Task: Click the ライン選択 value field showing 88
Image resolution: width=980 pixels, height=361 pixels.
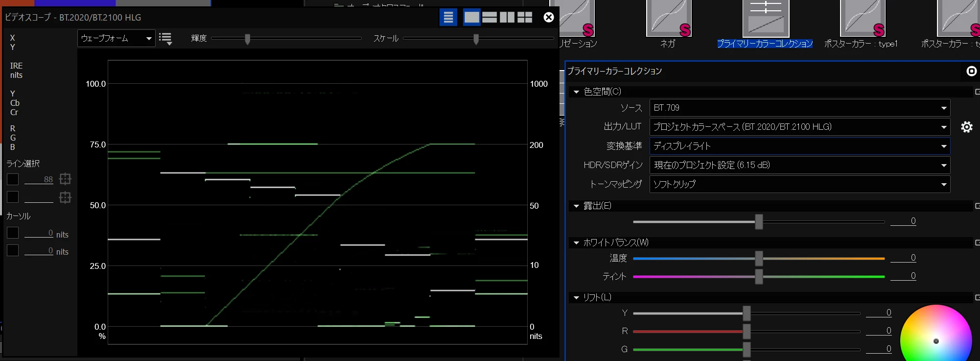Action: tap(39, 179)
